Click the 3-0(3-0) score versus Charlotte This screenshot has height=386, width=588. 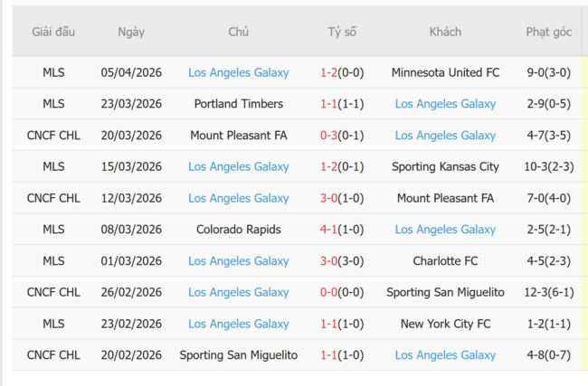pyautogui.click(x=342, y=261)
